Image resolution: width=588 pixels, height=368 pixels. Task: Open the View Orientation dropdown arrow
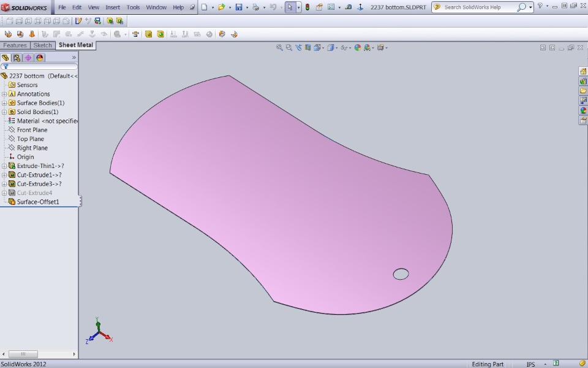[323, 48]
